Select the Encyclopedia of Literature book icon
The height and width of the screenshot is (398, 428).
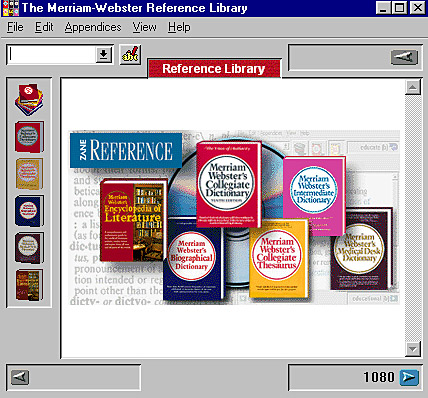point(29,285)
